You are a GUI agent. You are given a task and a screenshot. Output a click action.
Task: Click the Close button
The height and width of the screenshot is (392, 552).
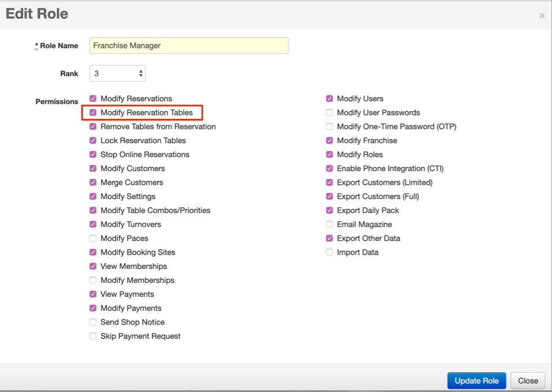528,380
